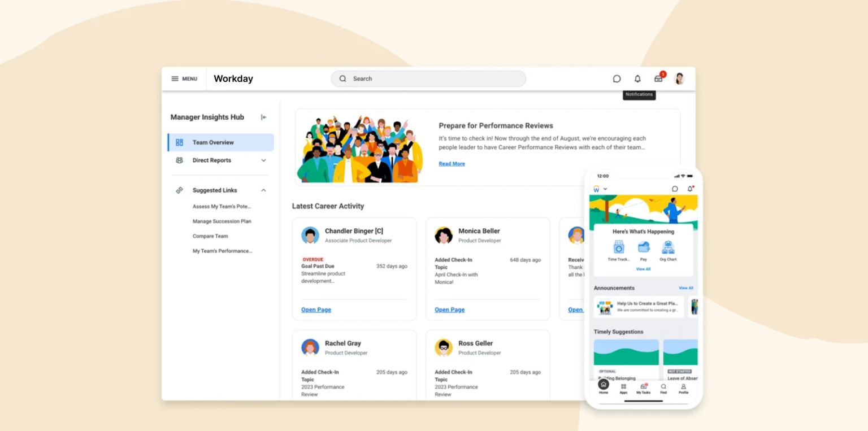Open Assess My Team's Potential link
This screenshot has width=868, height=431.
[222, 207]
